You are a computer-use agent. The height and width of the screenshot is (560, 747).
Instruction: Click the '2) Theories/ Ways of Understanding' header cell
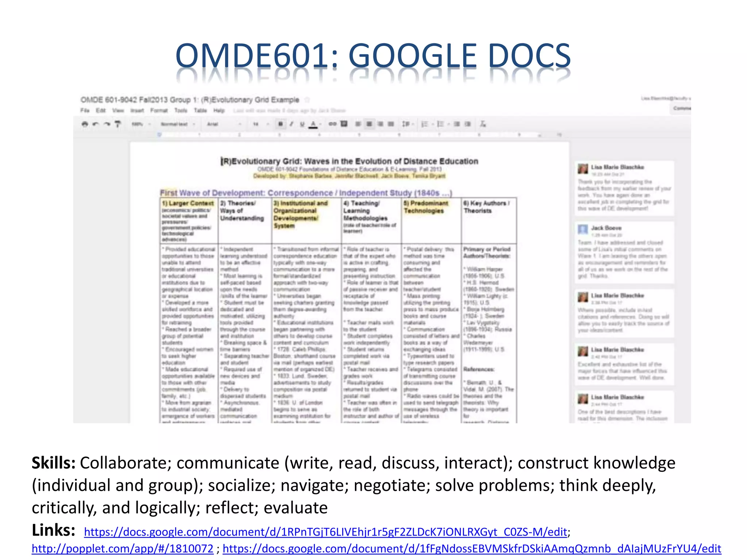click(x=245, y=221)
